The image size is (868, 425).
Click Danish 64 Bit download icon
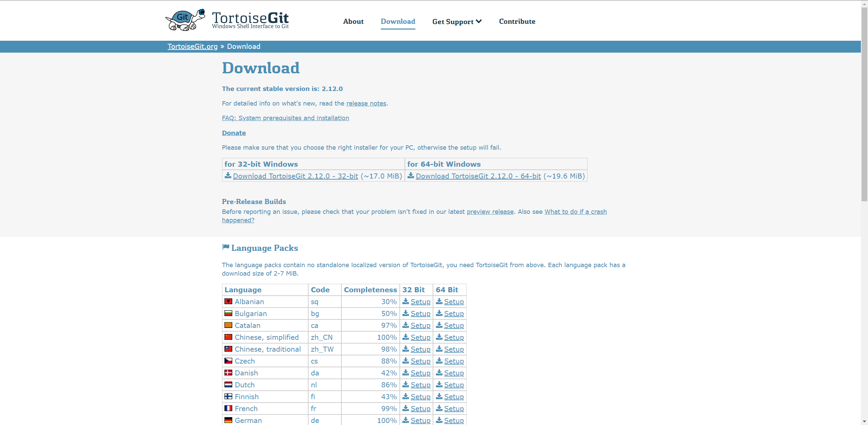click(x=439, y=372)
